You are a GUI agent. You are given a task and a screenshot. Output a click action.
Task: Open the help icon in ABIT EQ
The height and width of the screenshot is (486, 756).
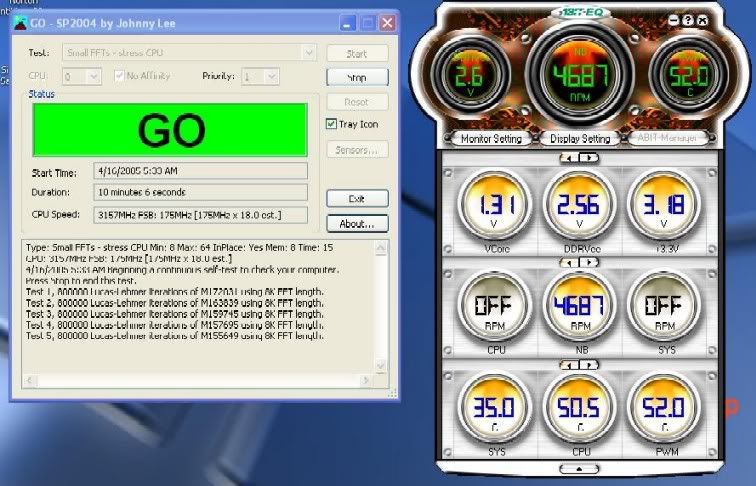pyautogui.click(x=688, y=20)
